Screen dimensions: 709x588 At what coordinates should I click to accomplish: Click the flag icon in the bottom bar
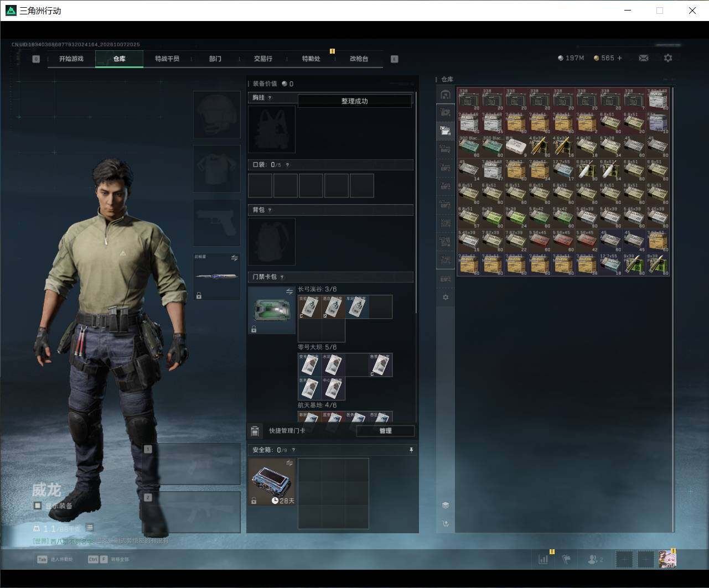point(566,559)
